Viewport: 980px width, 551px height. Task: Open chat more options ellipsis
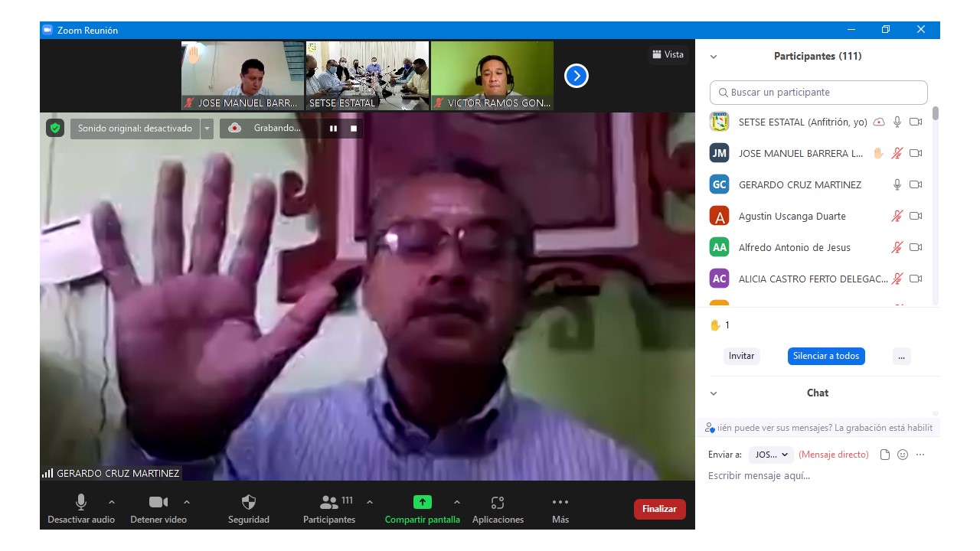[x=920, y=455]
